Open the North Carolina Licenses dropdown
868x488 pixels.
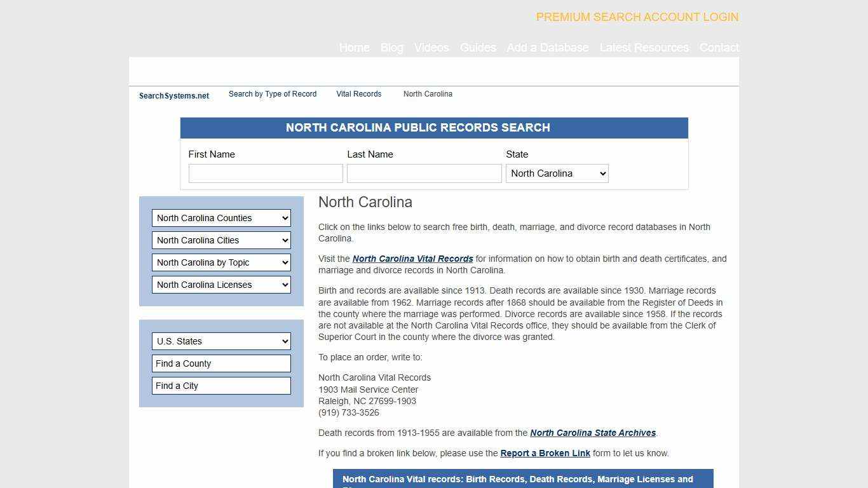[x=221, y=285]
